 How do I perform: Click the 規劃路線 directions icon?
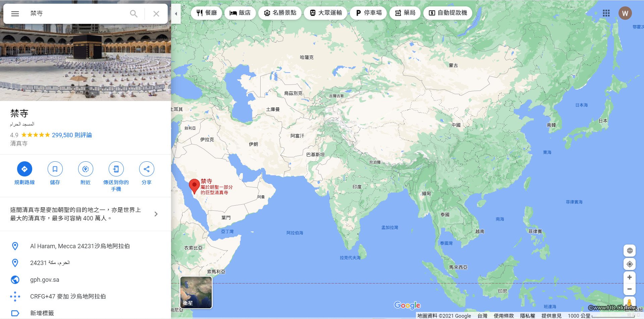click(24, 169)
